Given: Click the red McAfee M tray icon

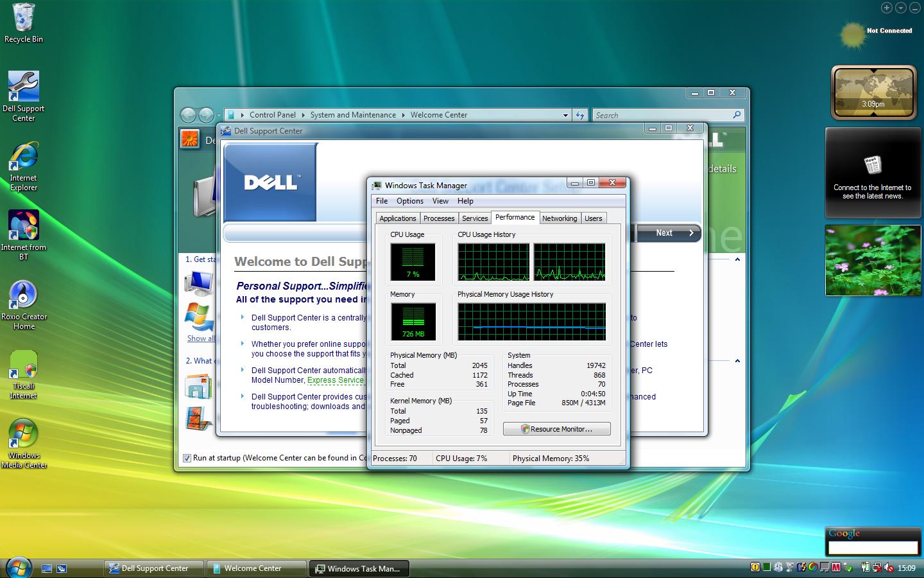Looking at the screenshot, I should [836, 567].
